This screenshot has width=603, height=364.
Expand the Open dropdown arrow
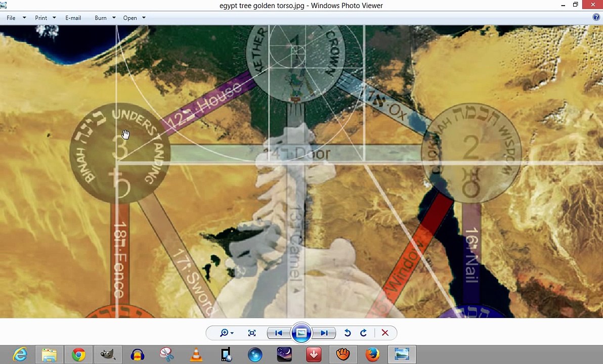click(x=144, y=18)
